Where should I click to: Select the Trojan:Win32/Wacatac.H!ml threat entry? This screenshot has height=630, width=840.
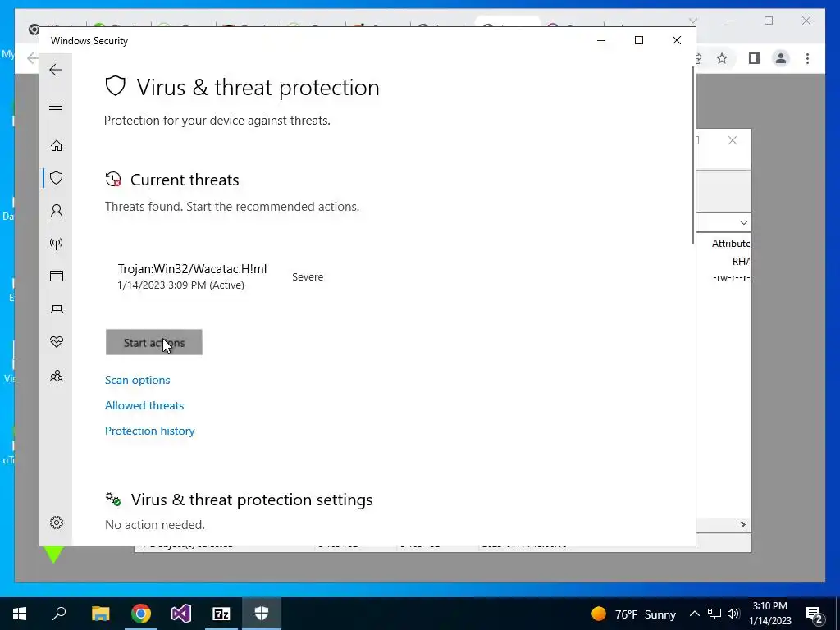192,276
